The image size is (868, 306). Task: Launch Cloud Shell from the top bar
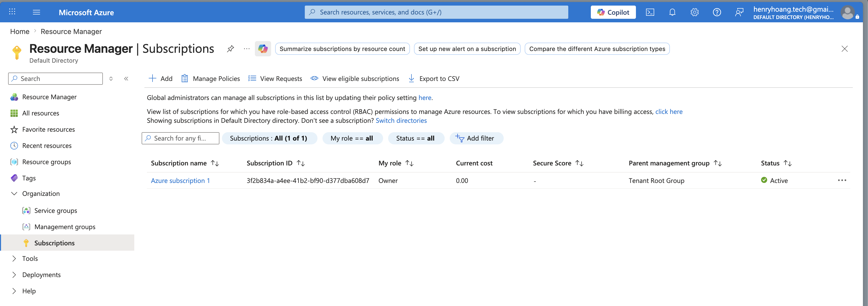(x=650, y=12)
